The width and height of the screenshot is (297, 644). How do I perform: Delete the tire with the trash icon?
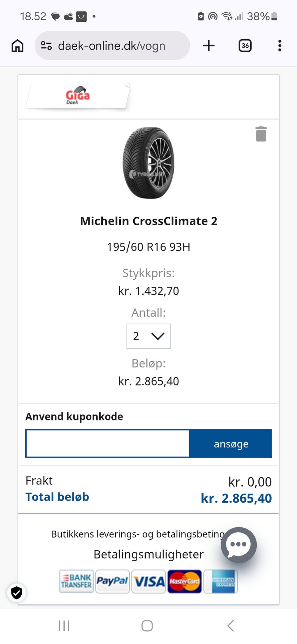pyautogui.click(x=261, y=134)
